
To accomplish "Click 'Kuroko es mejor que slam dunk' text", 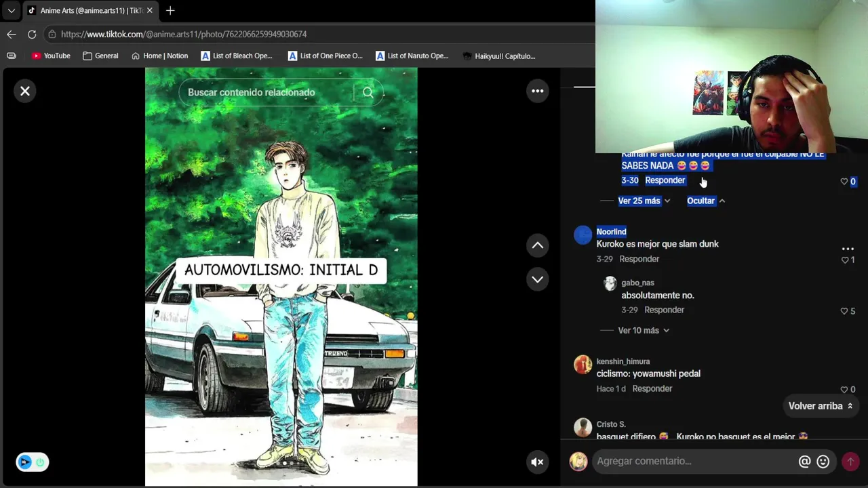I will click(x=657, y=244).
